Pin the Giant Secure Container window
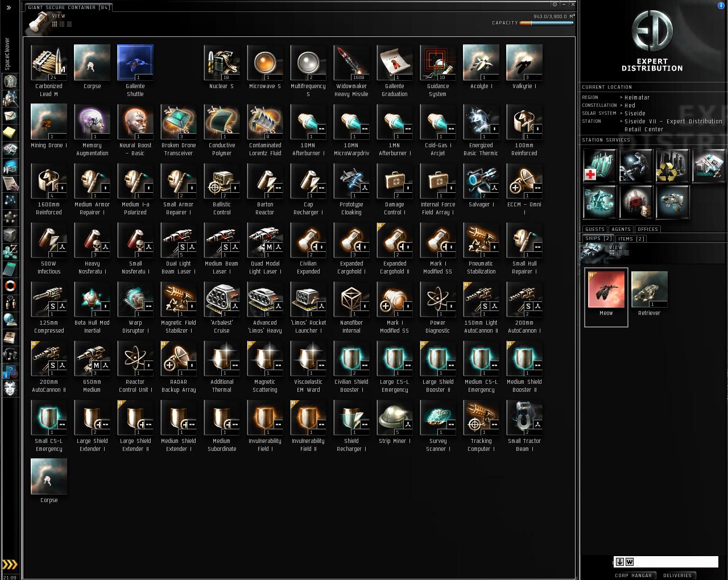728x580 pixels. coord(555,4)
